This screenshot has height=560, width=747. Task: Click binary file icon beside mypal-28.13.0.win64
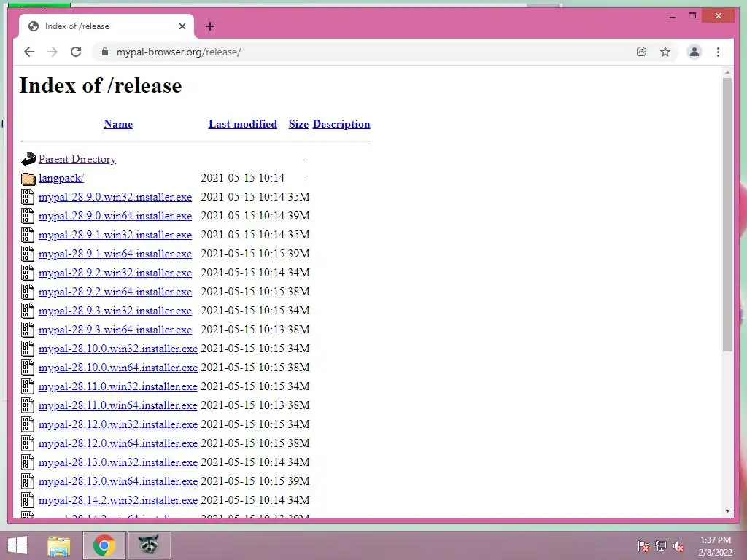[x=28, y=481]
